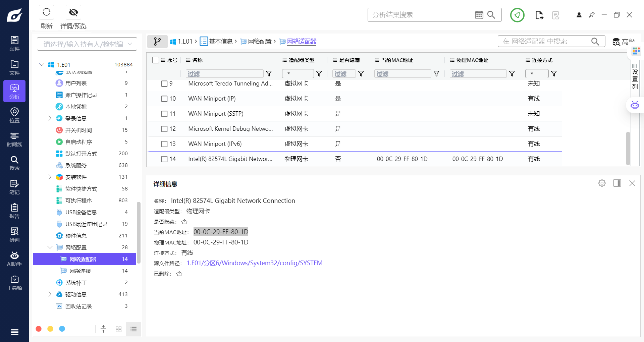The height and width of the screenshot is (342, 644).
Task: Open detail panel settings gear
Action: tap(602, 183)
